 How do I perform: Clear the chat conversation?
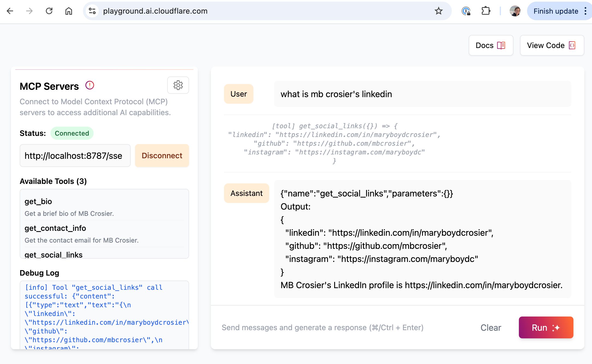click(x=491, y=327)
